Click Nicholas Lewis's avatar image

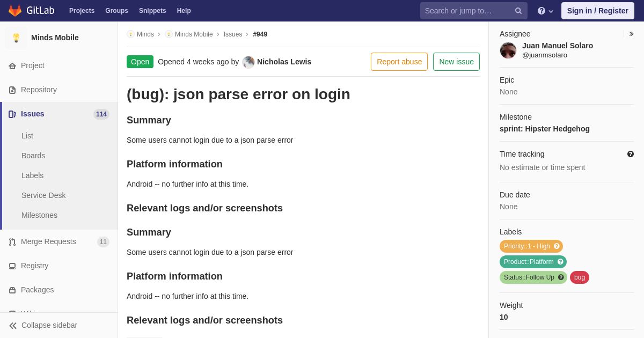[x=248, y=62]
